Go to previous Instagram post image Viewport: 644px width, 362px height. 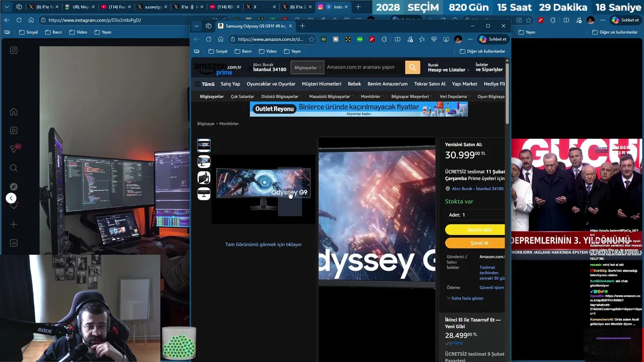pos(11,198)
